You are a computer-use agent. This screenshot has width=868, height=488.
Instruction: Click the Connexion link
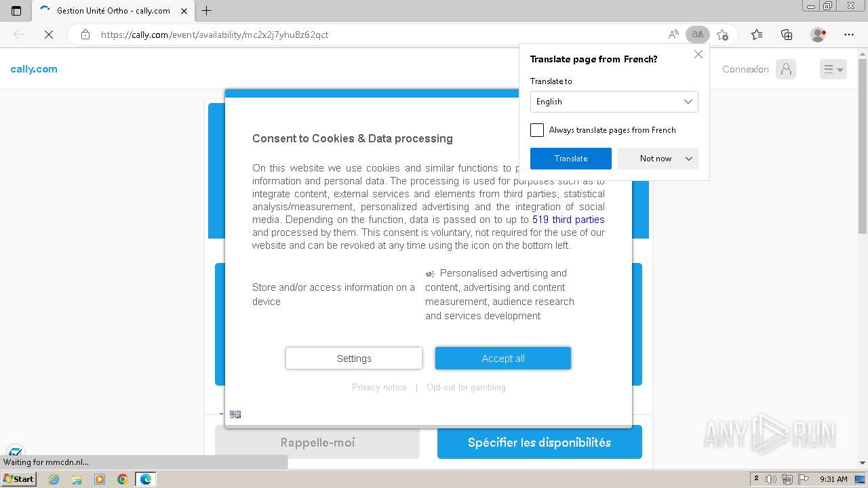745,69
